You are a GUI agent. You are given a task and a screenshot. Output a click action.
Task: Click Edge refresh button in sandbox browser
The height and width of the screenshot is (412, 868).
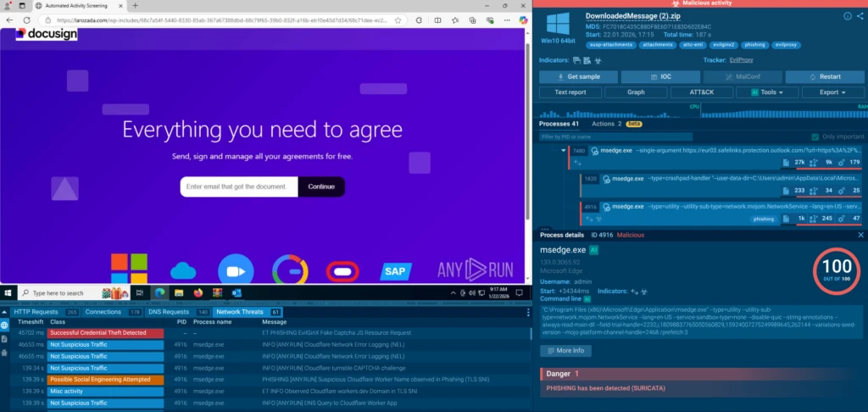click(x=26, y=20)
